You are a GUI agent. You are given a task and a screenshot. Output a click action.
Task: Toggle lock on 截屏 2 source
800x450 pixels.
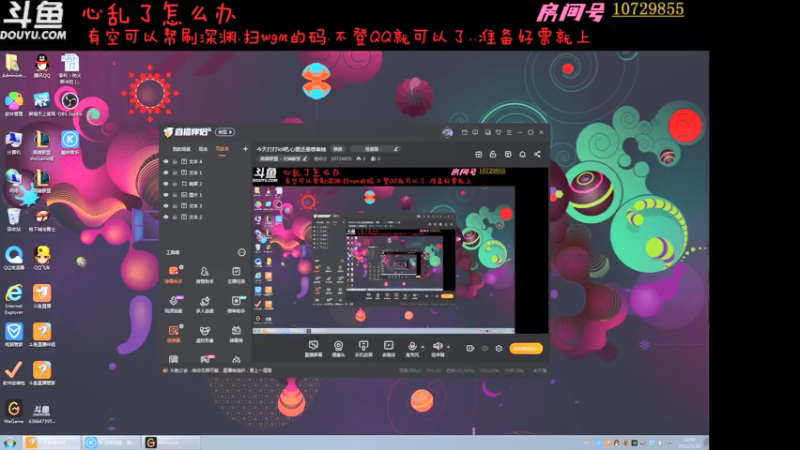click(x=175, y=184)
